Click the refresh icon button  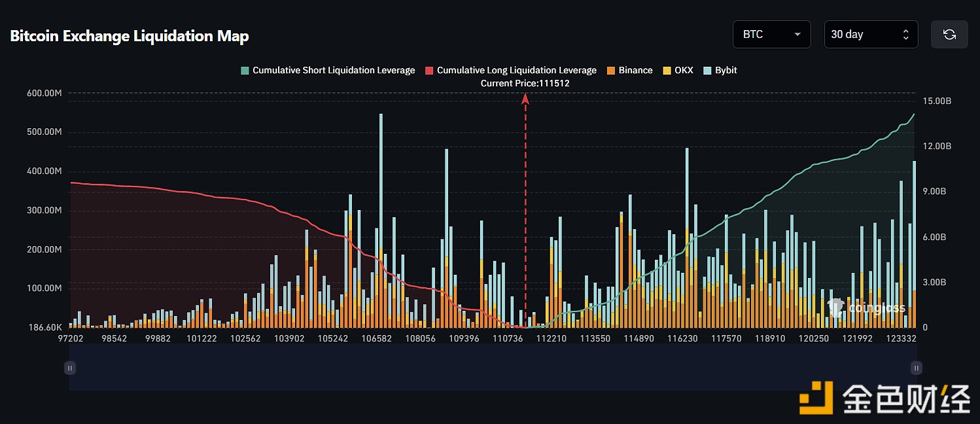click(949, 35)
